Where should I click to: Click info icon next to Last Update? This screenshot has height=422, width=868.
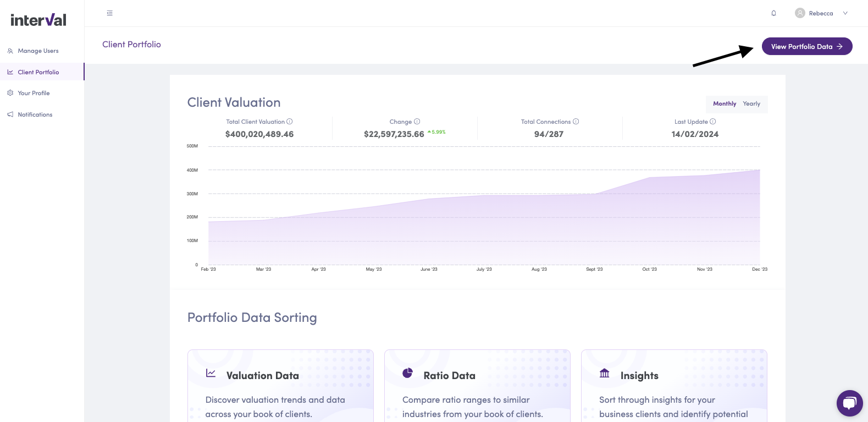pyautogui.click(x=713, y=122)
